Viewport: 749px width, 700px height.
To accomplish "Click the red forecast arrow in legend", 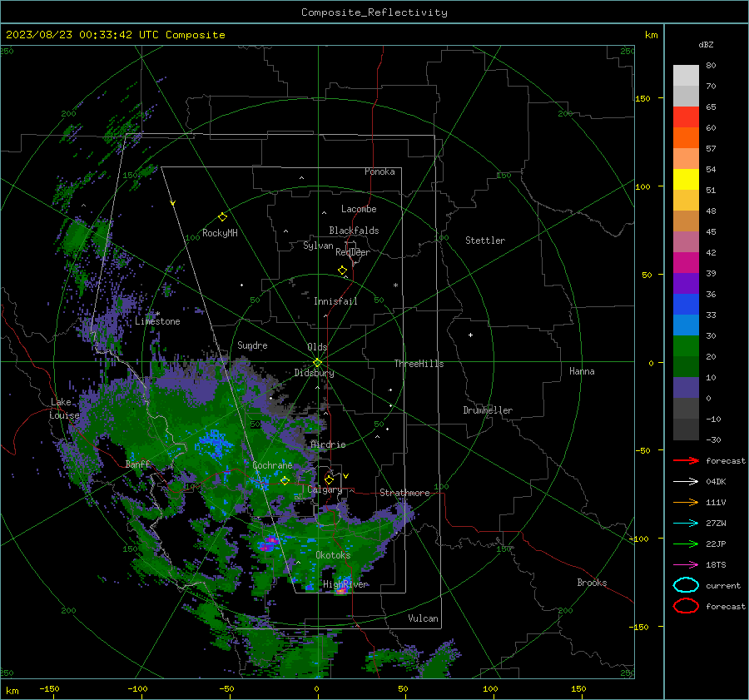I will click(x=686, y=460).
